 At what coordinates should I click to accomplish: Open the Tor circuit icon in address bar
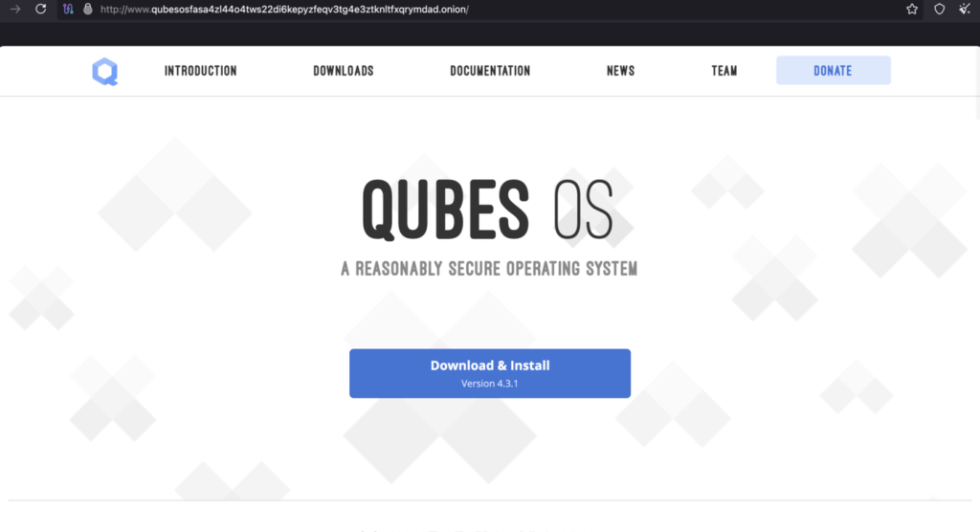68,10
